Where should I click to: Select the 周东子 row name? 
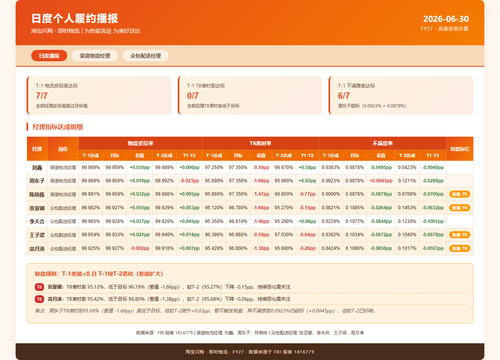point(37,181)
